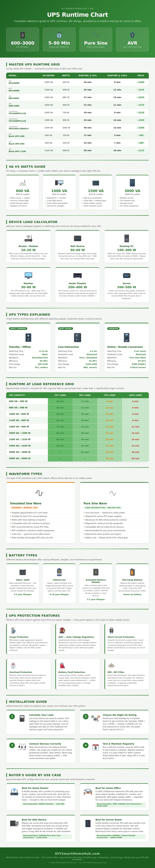
Task: Click the step 1 number circle
Action: pos(12,716)
